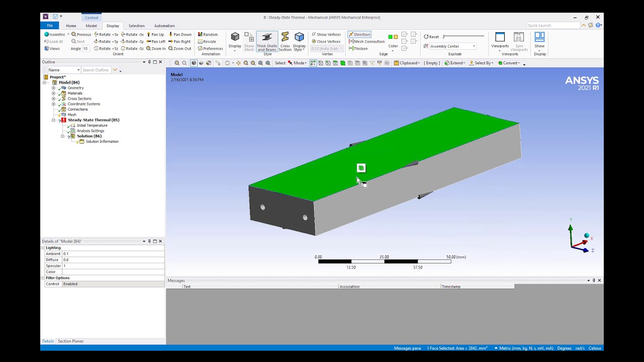Expand the Cross Sections tree node
The image size is (644, 362).
click(x=53, y=99)
